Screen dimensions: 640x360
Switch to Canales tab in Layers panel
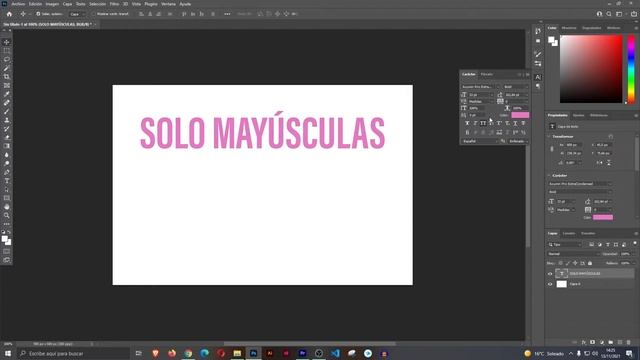click(569, 233)
